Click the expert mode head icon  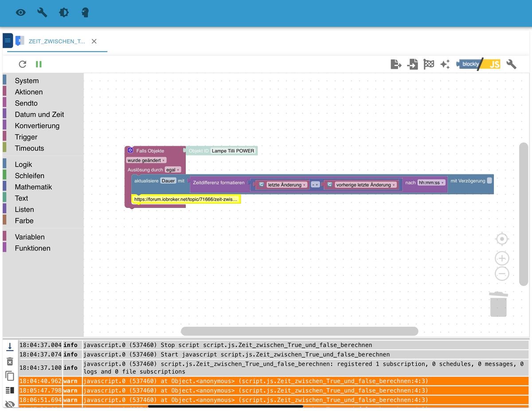click(x=85, y=12)
